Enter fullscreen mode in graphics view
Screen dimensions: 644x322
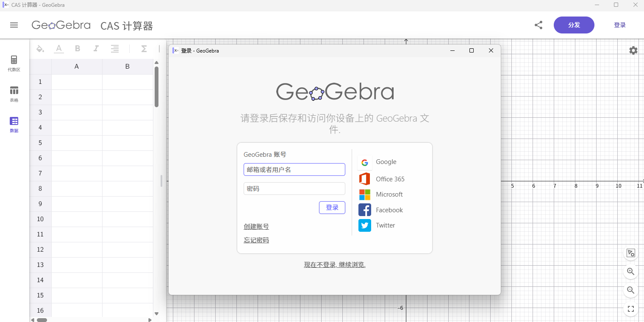tap(631, 309)
